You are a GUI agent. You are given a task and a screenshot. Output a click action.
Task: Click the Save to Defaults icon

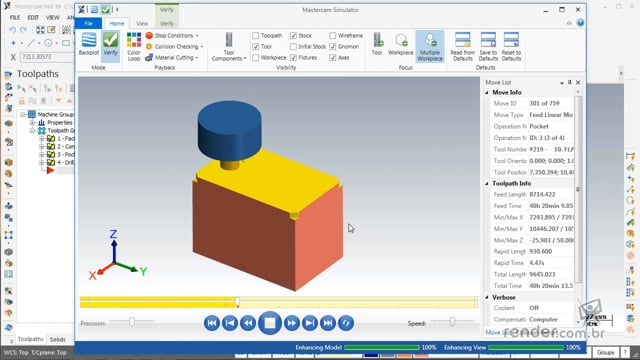[x=488, y=47]
